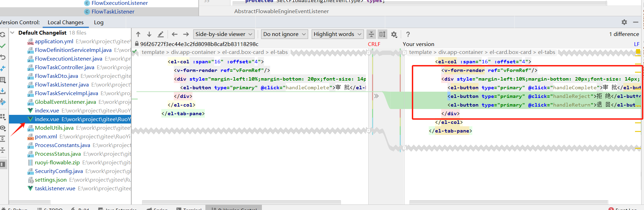Click '1 difference' counter text

[624, 34]
